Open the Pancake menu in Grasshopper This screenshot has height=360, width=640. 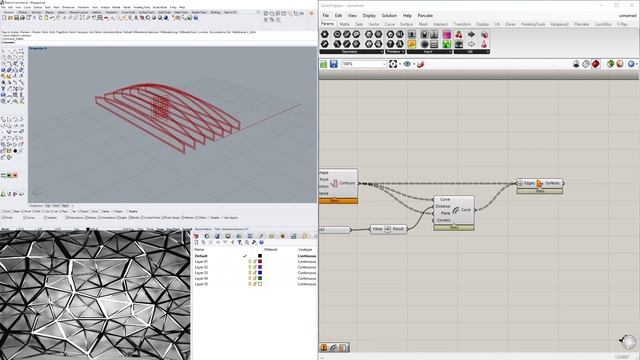click(x=425, y=16)
